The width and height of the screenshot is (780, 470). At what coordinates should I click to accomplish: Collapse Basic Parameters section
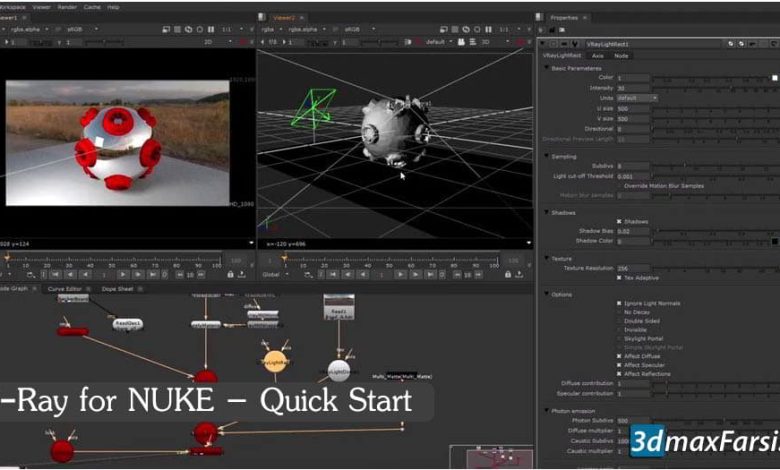(547, 68)
